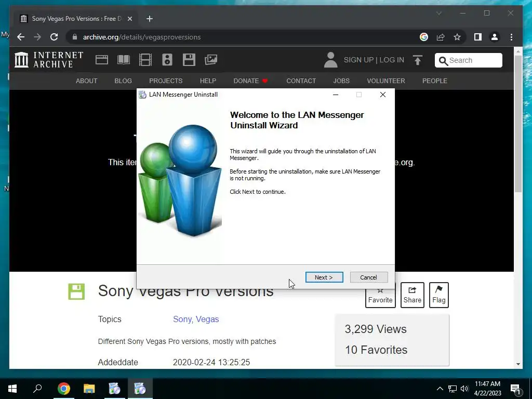Open DONATE in Archive navigation
The image size is (532, 399).
(x=250, y=81)
